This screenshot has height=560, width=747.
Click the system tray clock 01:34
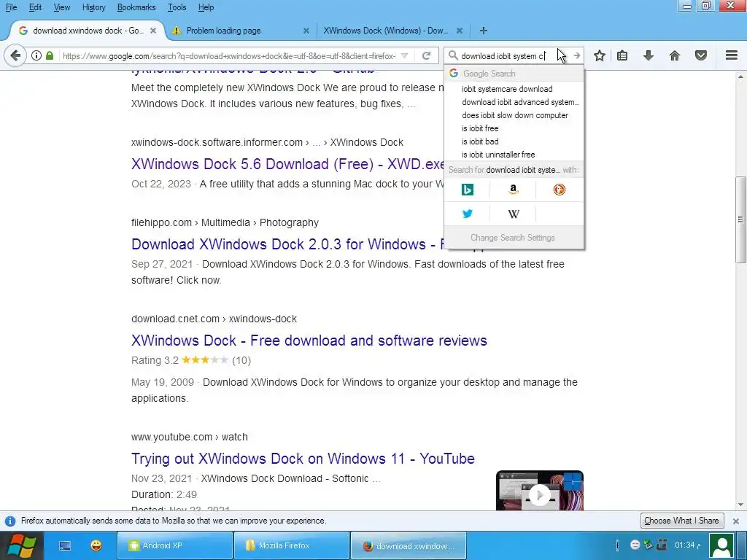(687, 545)
